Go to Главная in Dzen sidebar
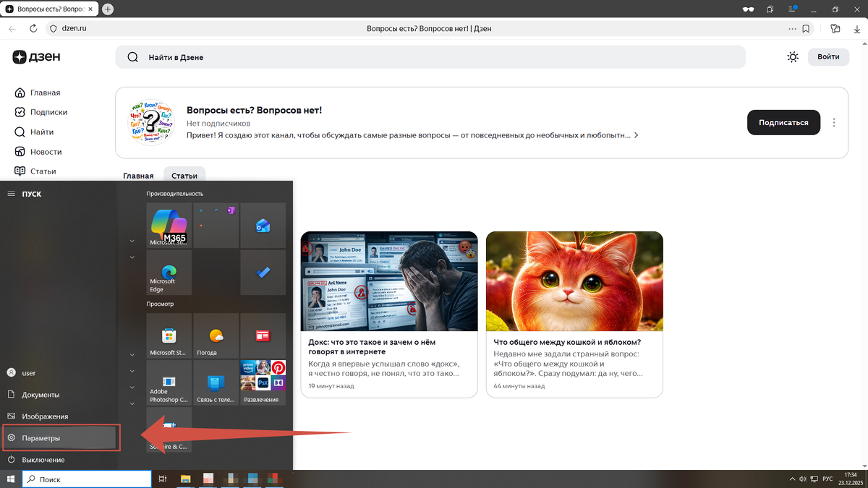 pyautogui.click(x=37, y=93)
